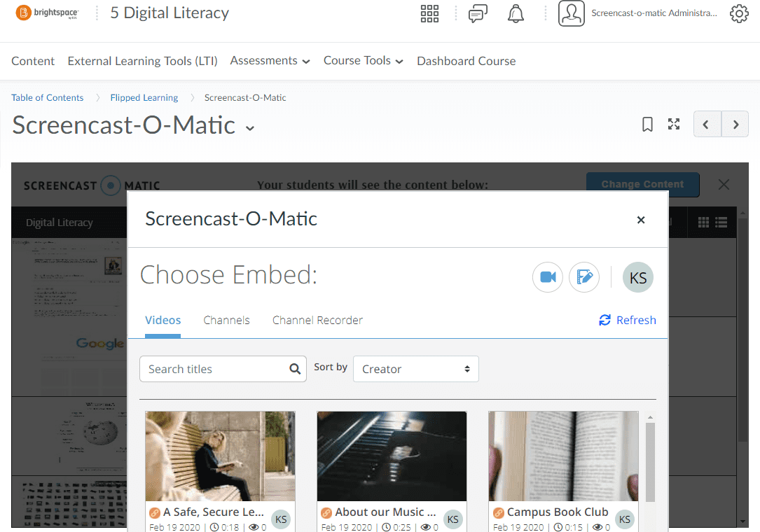Click the link icon beside A Safe, Secure Le...
Viewport: 760px width, 532px height.
coord(155,512)
